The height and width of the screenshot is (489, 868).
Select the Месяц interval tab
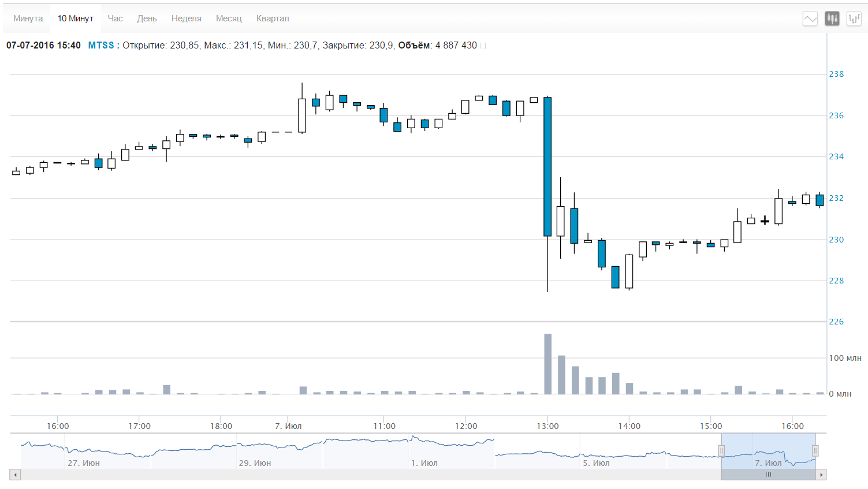(x=229, y=18)
